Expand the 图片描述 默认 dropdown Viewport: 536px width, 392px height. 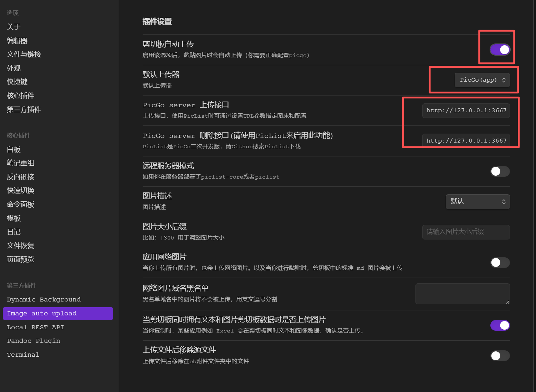(x=478, y=201)
